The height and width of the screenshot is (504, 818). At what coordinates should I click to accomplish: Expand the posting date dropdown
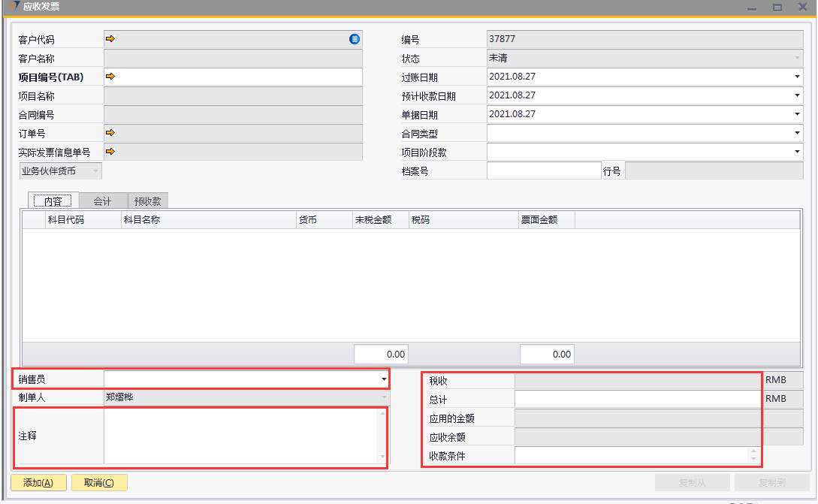[796, 77]
